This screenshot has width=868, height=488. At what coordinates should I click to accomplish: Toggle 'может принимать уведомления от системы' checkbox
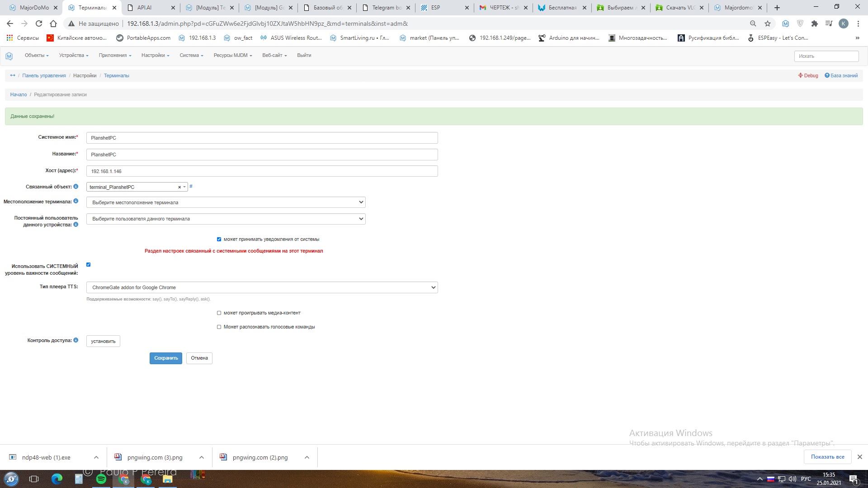219,239
